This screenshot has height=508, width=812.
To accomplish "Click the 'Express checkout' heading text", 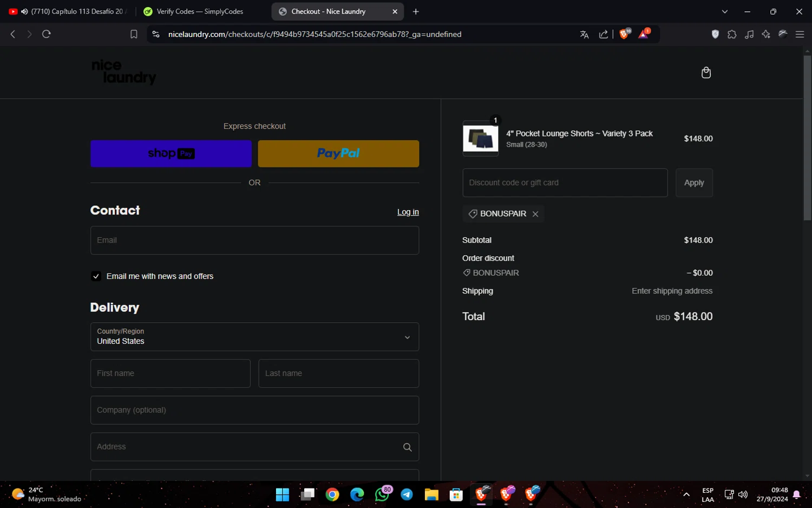I will click(x=254, y=126).
